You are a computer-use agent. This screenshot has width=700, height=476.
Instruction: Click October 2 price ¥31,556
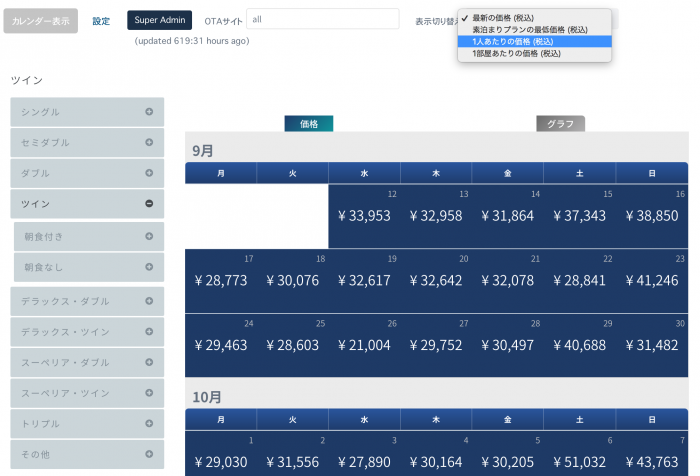point(293,462)
